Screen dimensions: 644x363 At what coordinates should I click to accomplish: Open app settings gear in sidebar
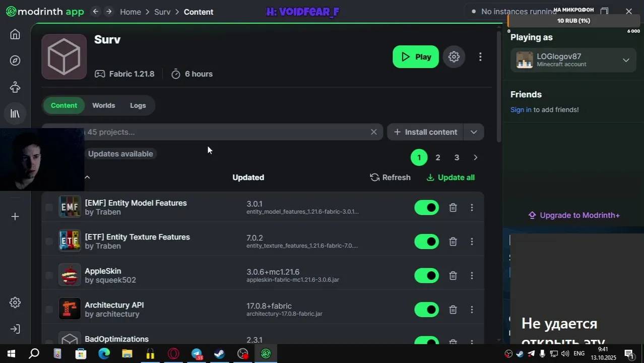pyautogui.click(x=15, y=302)
